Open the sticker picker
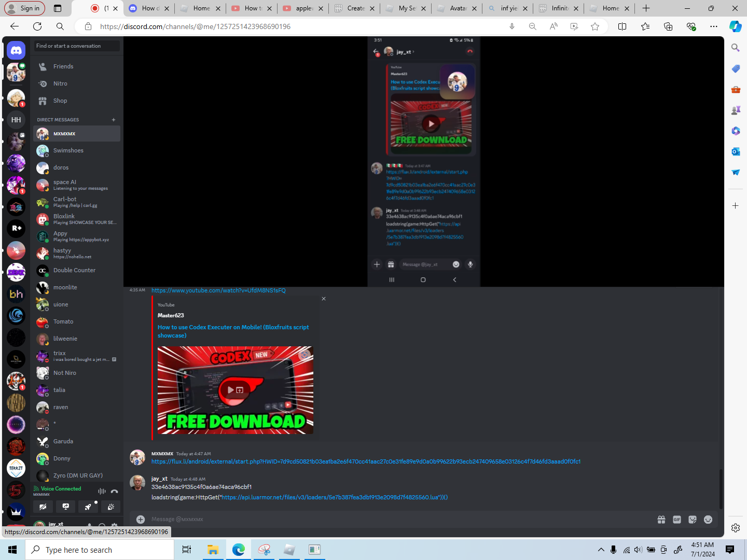The width and height of the screenshot is (747, 560). [x=693, y=520]
